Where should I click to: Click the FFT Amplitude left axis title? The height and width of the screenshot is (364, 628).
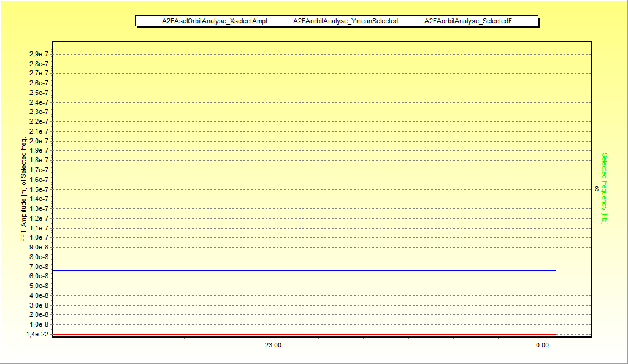pos(25,190)
